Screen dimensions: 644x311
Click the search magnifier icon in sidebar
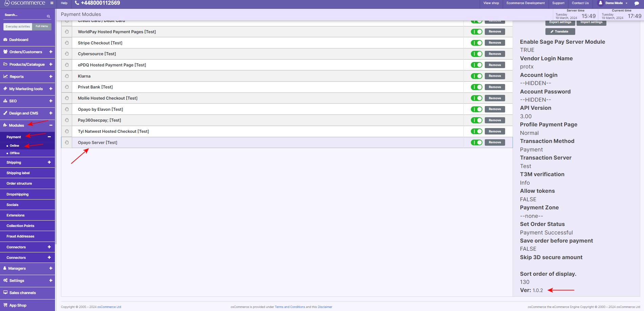click(48, 16)
